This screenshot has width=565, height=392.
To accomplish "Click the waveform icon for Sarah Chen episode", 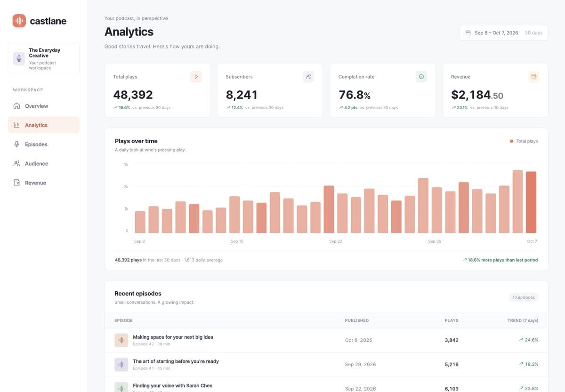I will tap(121, 387).
